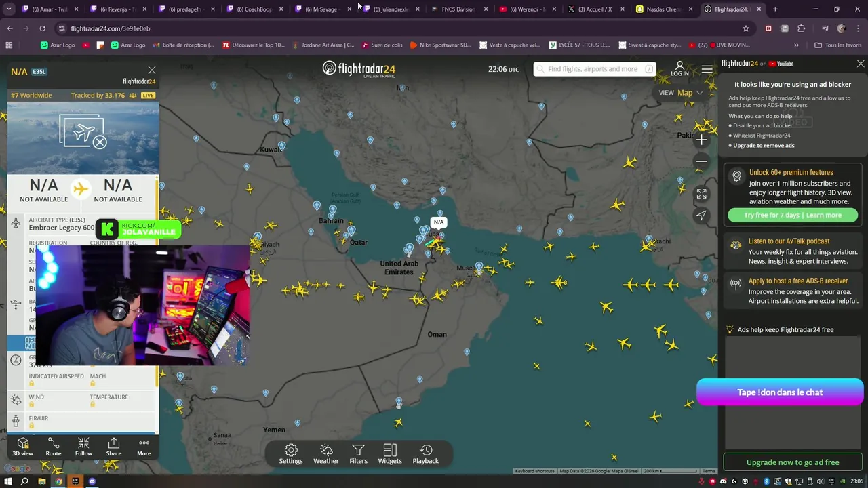Screen dimensions: 868x488
Task: Bookmark this page with the star icon
Action: 746,28
